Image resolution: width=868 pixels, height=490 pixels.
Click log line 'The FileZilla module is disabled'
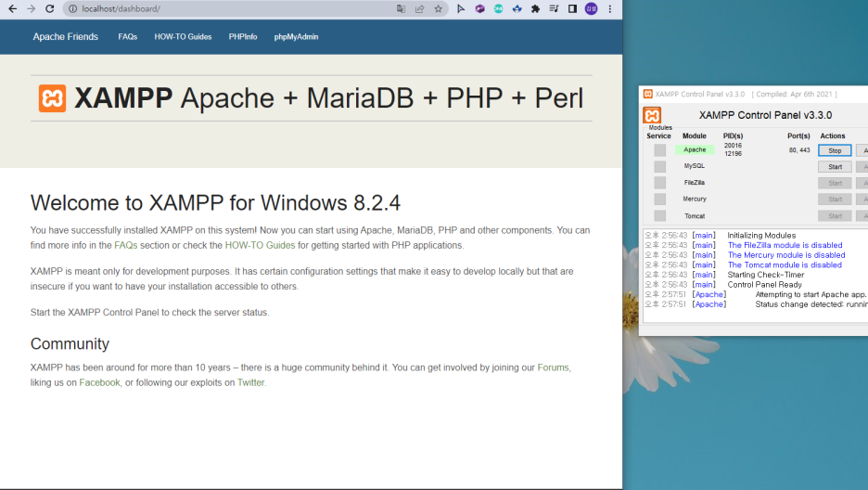(x=785, y=245)
